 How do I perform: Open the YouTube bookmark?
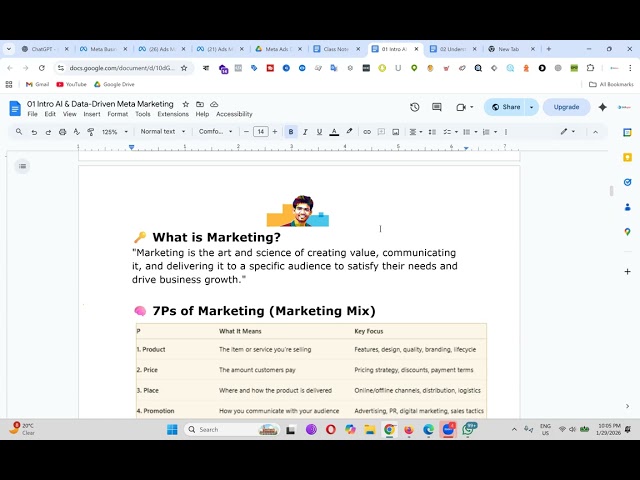[71, 84]
